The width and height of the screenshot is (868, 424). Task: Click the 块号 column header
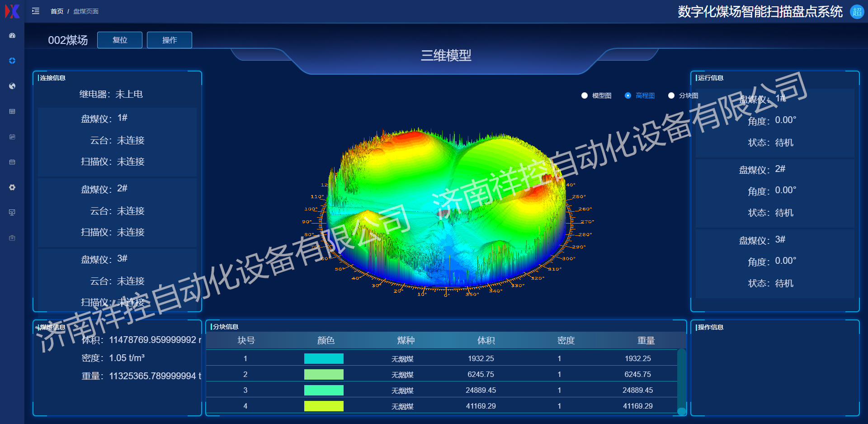coord(246,340)
